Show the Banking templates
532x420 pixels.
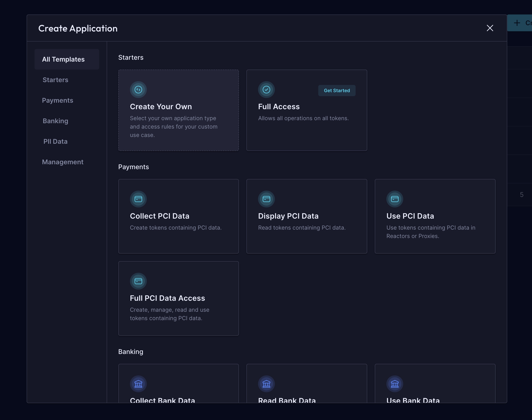[55, 121]
